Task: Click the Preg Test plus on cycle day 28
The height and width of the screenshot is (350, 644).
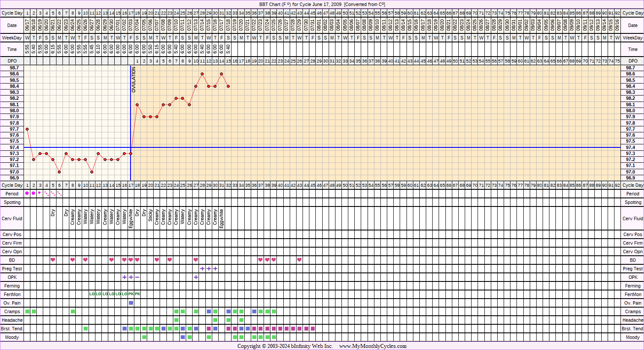Action: tap(202, 269)
